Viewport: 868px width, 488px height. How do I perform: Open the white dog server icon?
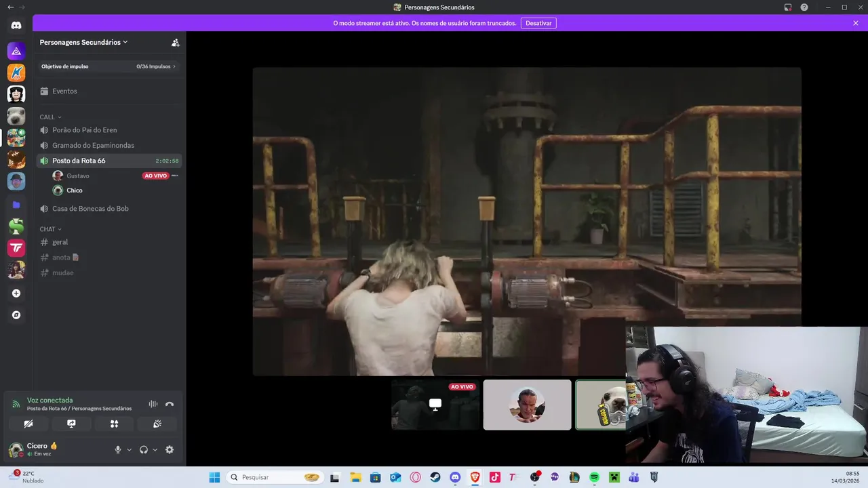(x=16, y=116)
